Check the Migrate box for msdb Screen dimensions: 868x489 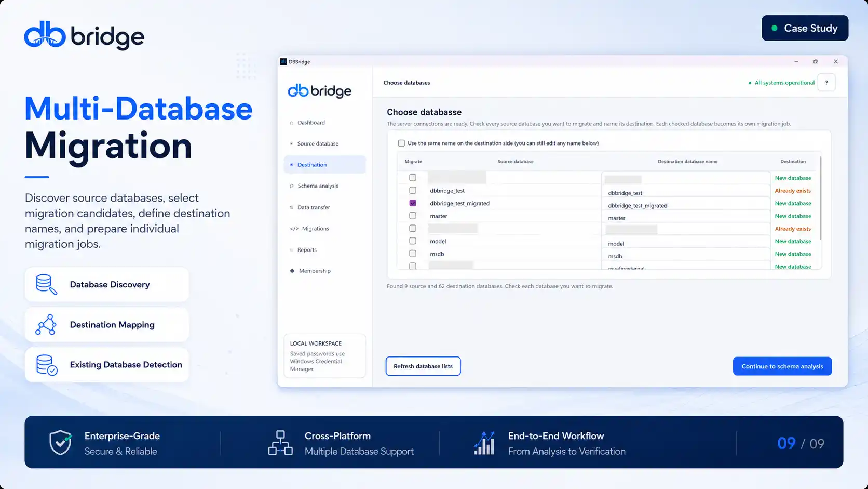click(413, 254)
